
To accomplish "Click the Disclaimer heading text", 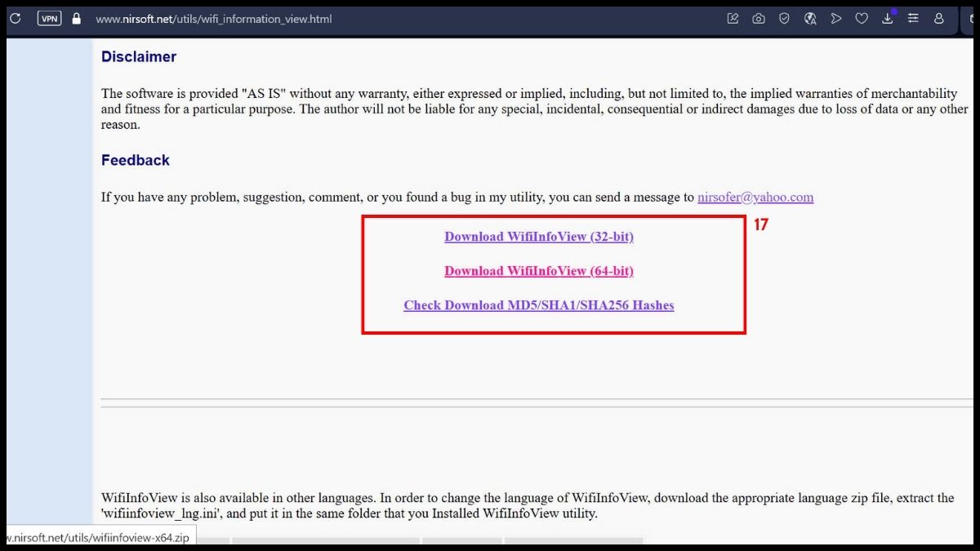I will 139,57.
